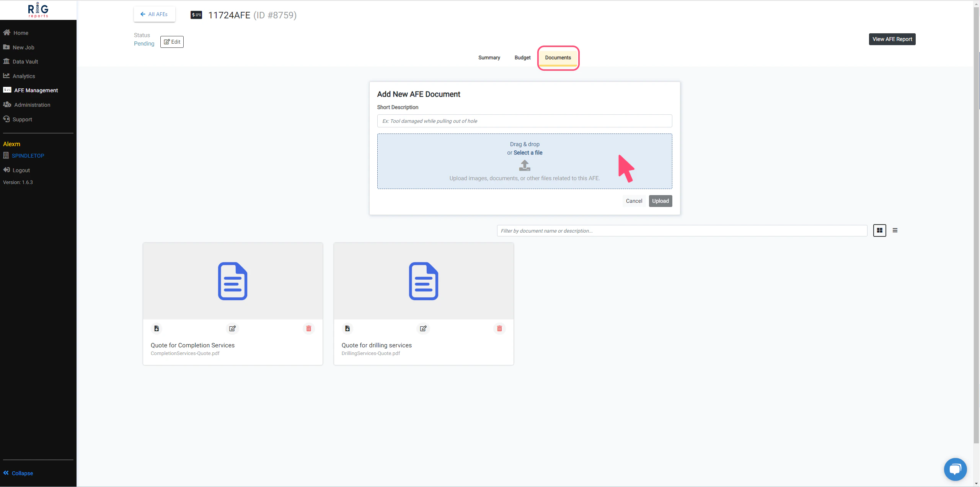The width and height of the screenshot is (980, 487).
Task: Delete the Quote for Completion Services document
Action: click(x=308, y=329)
